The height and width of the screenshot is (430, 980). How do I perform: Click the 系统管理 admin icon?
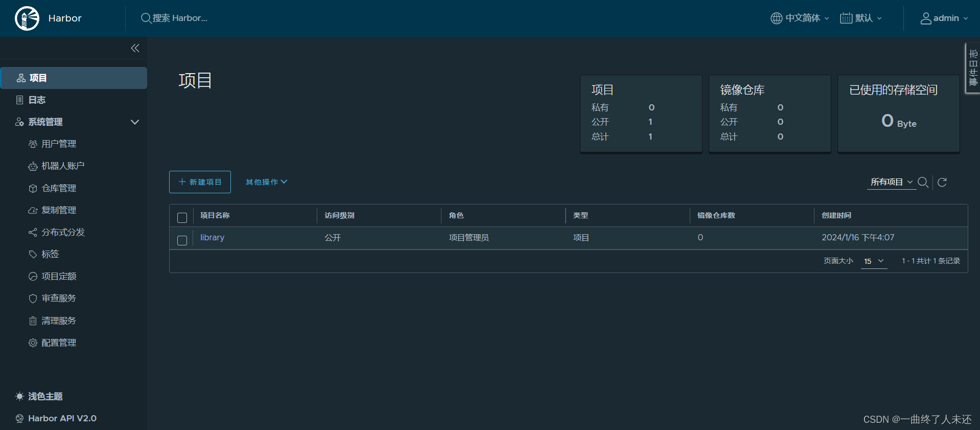19,122
